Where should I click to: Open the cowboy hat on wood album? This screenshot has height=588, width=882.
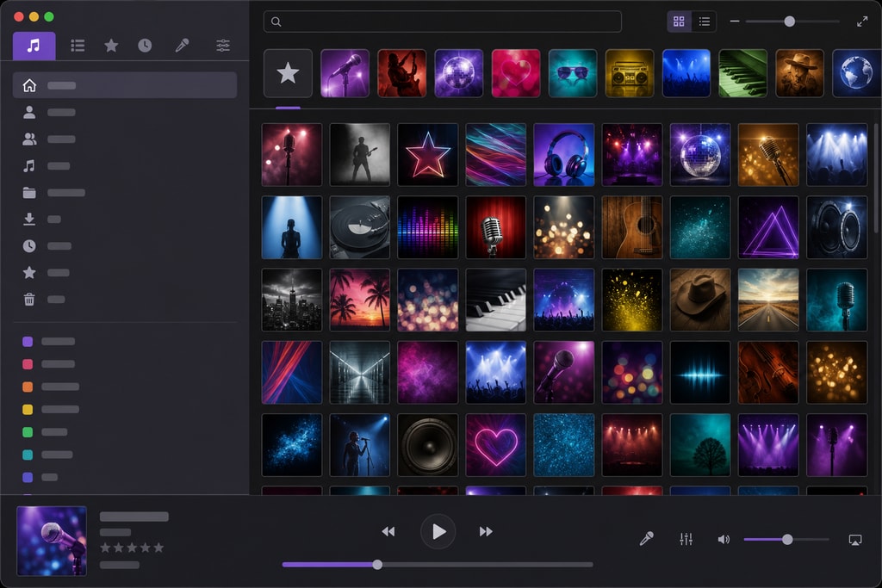[x=699, y=300]
